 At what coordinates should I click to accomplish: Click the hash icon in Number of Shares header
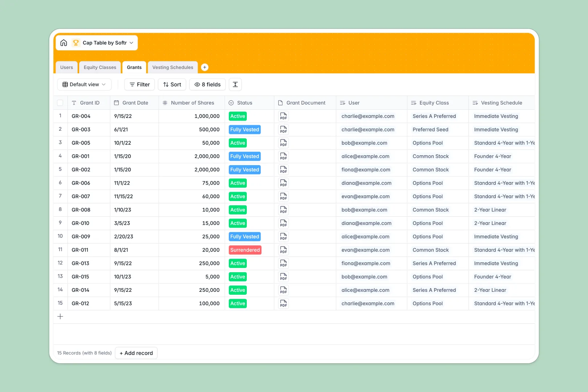click(x=165, y=103)
